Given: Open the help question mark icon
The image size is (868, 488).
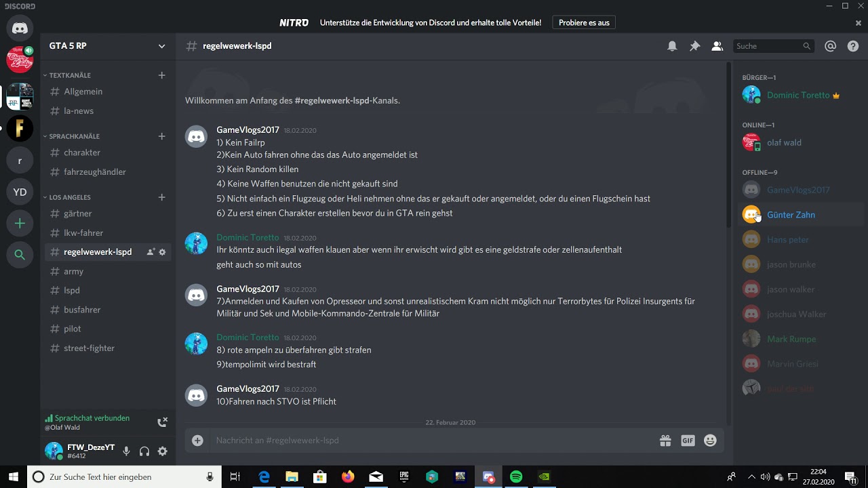Looking at the screenshot, I should (853, 46).
